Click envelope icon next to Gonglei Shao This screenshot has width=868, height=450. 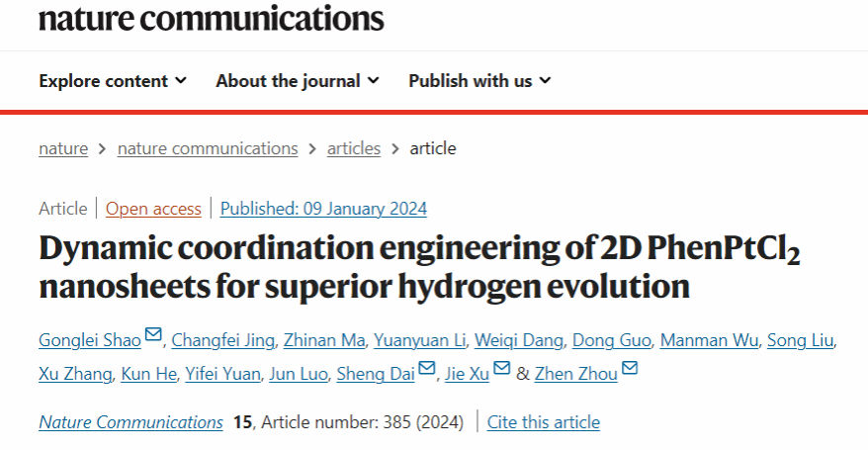point(153,336)
